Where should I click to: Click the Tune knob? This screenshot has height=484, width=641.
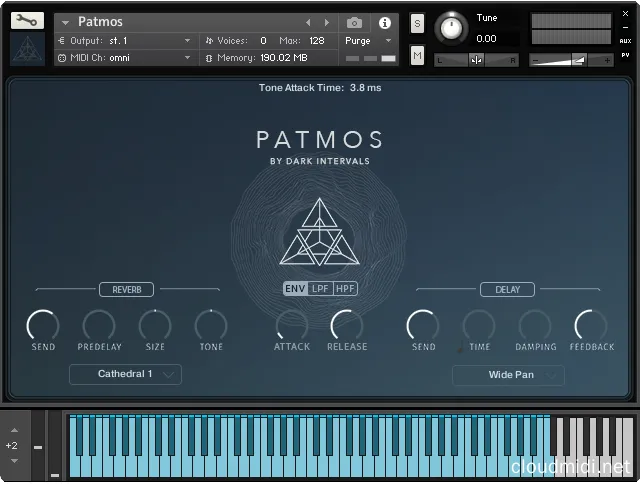[x=453, y=28]
